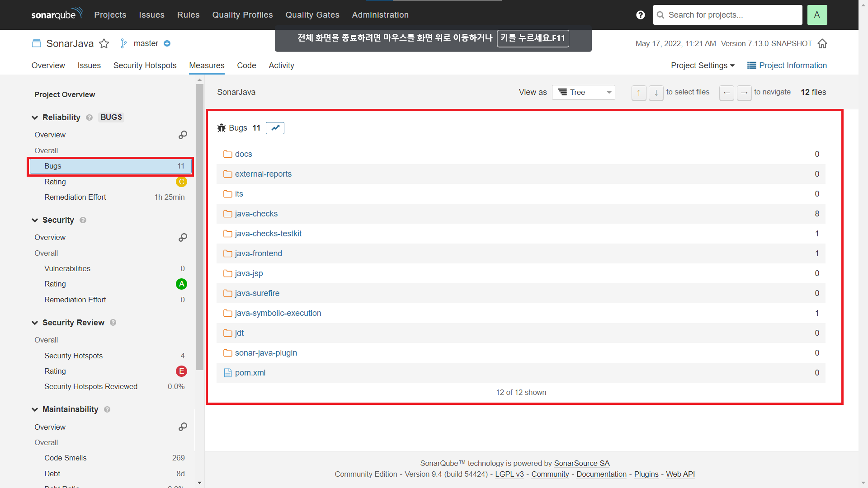Image resolution: width=868 pixels, height=488 pixels.
Task: Collapse the Reliability section
Action: coord(35,117)
